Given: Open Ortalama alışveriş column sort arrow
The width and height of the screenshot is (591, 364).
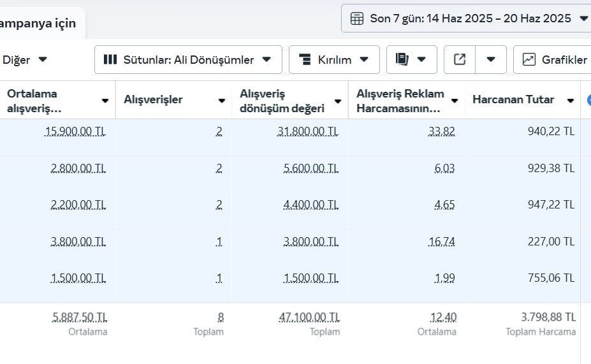Looking at the screenshot, I should coord(105,101).
